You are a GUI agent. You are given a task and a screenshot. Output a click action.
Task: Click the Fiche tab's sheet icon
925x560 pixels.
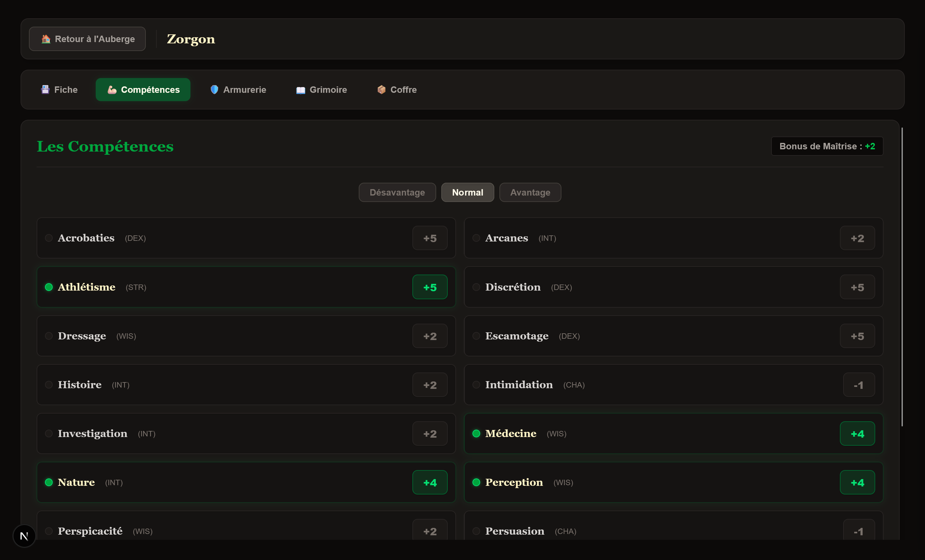[45, 89]
